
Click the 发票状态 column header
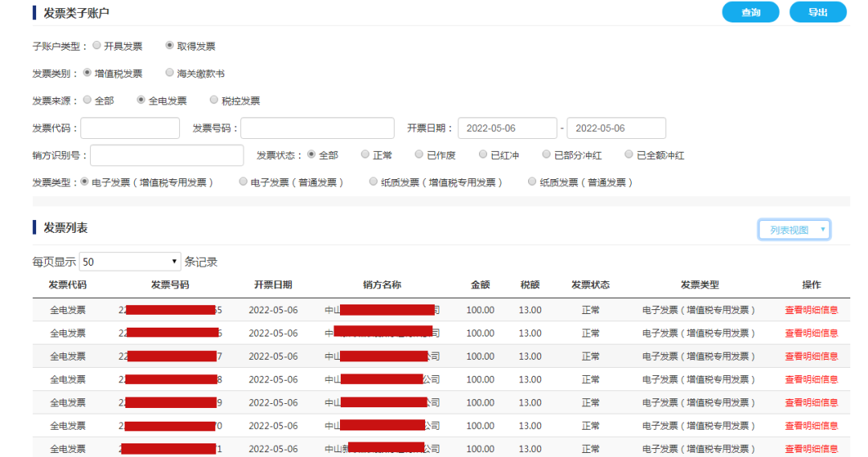tap(590, 285)
